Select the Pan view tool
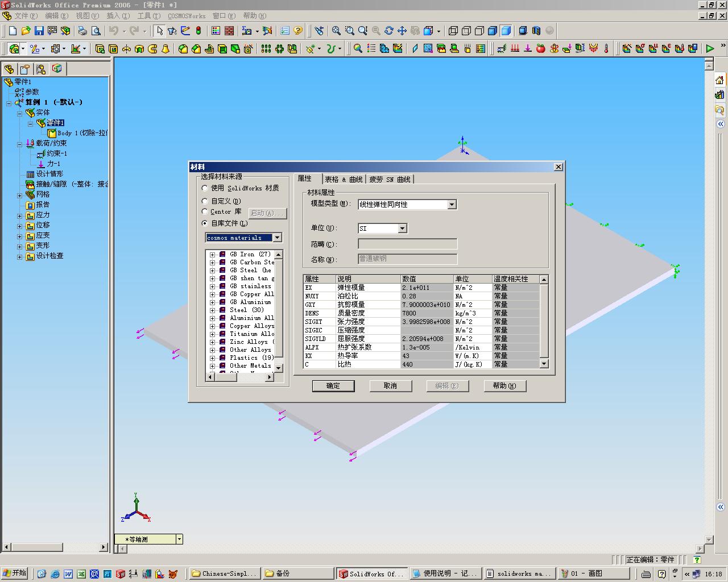This screenshot has height=582, width=728. click(x=402, y=31)
